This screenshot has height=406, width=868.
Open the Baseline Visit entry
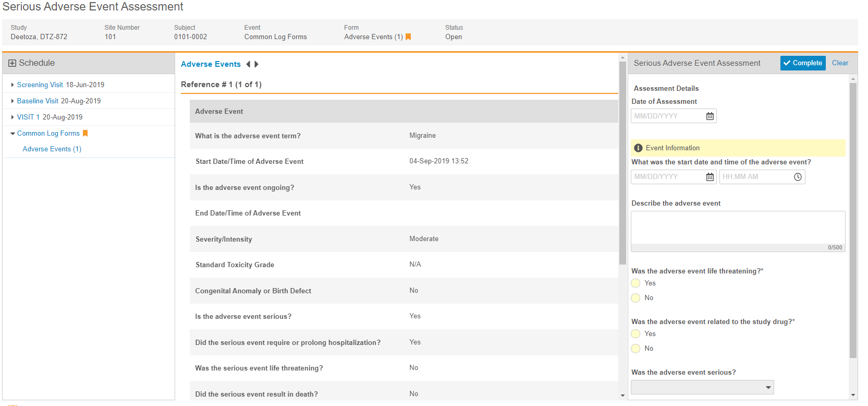pos(38,101)
